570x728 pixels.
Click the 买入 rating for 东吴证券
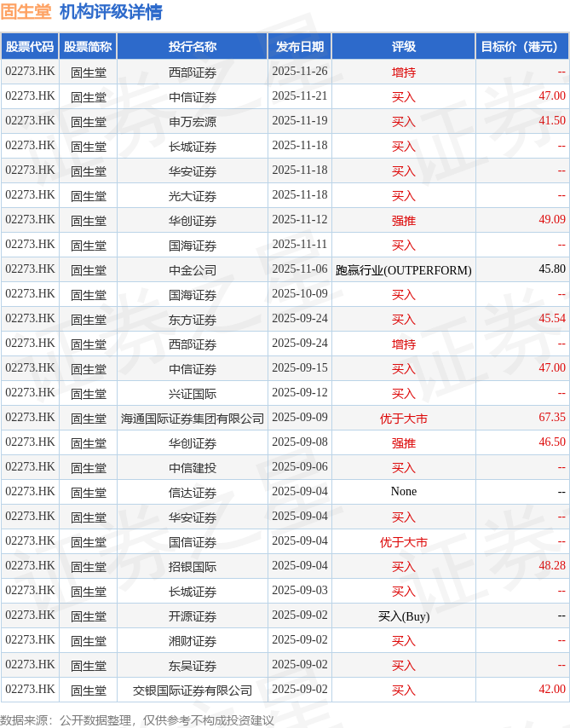pyautogui.click(x=403, y=665)
